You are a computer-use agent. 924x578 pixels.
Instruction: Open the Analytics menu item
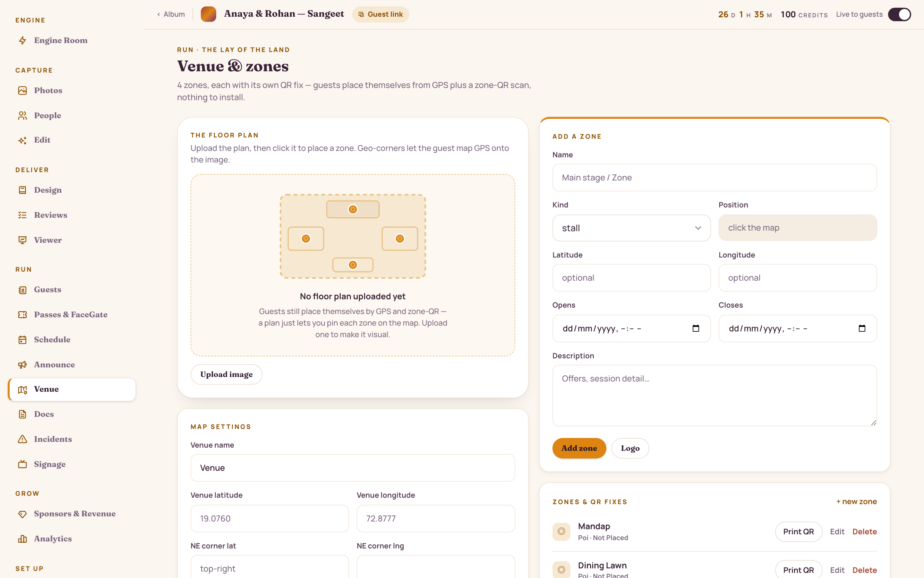click(72, 539)
